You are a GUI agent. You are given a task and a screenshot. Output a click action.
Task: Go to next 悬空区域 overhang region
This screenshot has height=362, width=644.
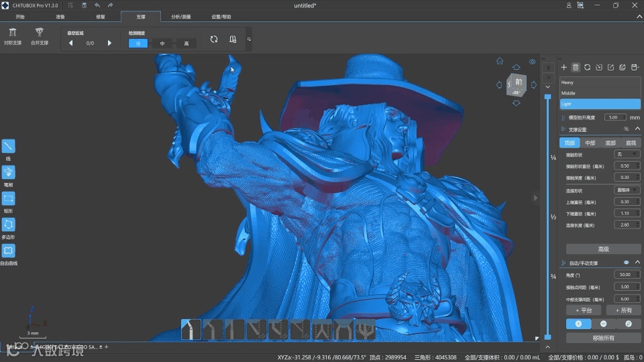(x=109, y=43)
